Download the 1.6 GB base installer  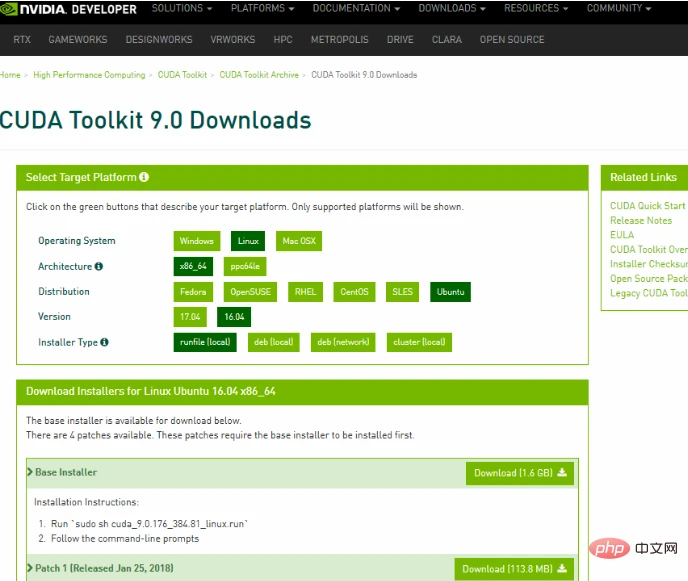click(520, 473)
